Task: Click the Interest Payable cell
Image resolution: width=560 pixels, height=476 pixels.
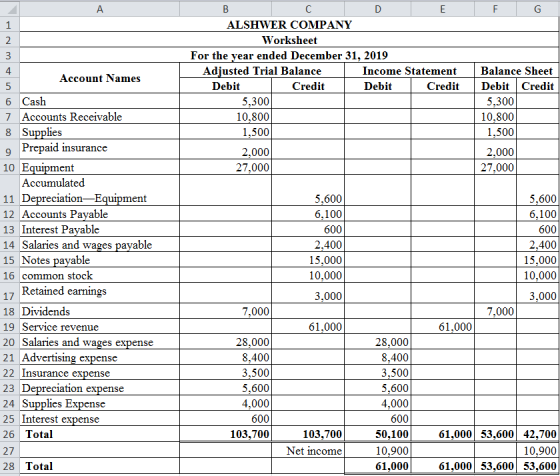Action: click(100, 229)
